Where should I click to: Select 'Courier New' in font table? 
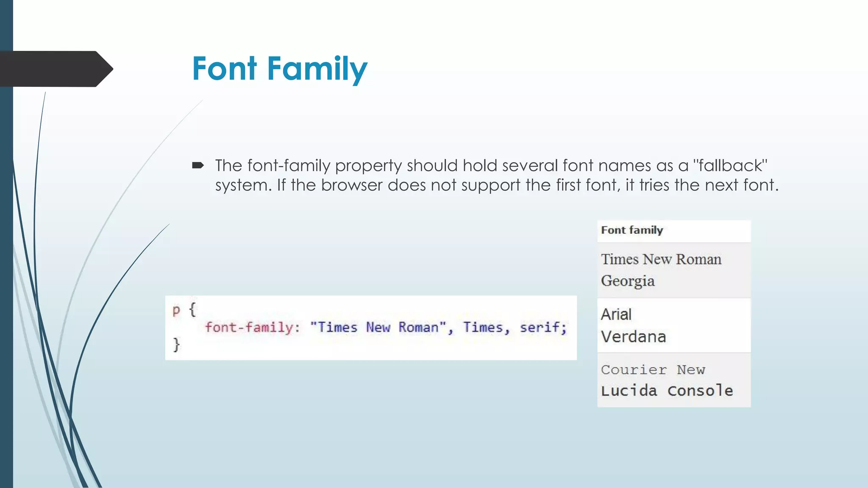(x=653, y=370)
